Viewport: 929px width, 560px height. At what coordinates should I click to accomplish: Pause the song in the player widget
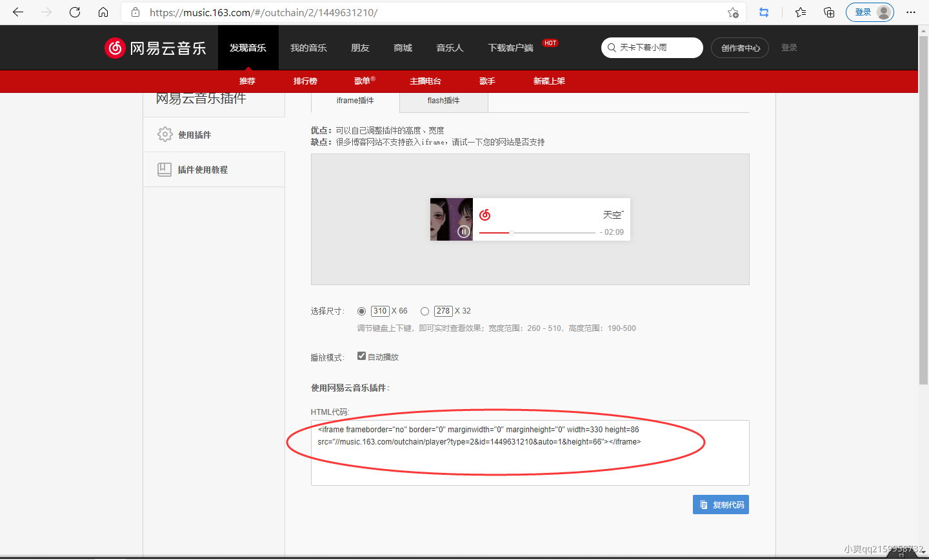tap(463, 231)
